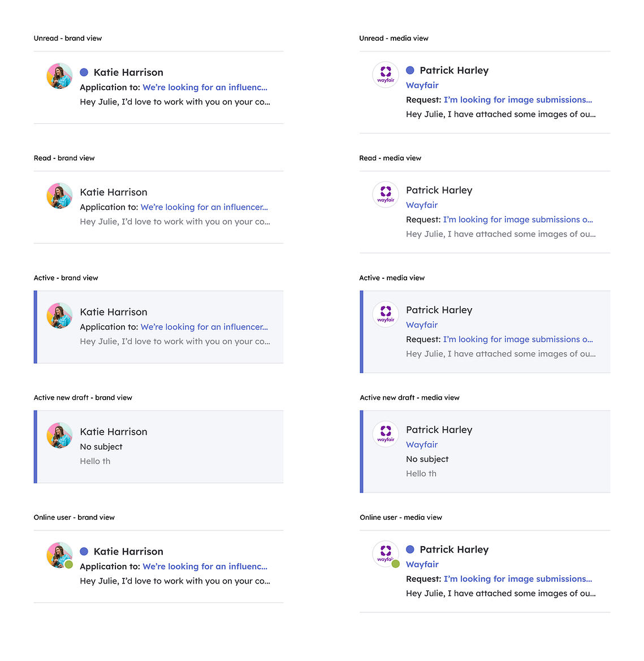
Task: Click the Wayfair link in the Active new draft media view
Action: point(422,445)
